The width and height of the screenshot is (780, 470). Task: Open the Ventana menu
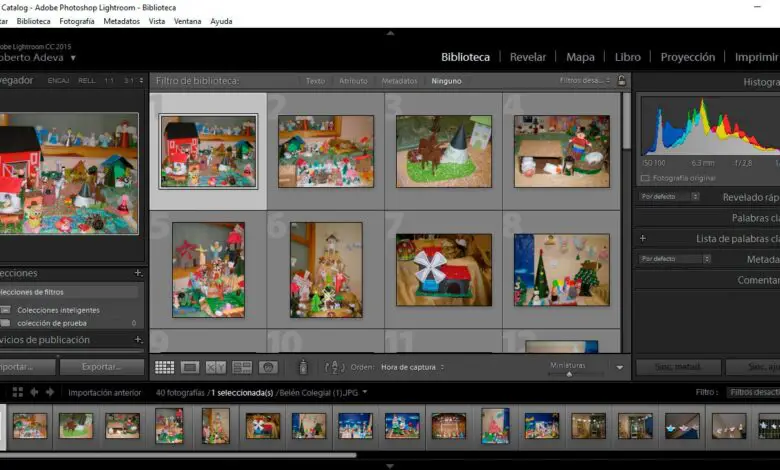coord(188,21)
